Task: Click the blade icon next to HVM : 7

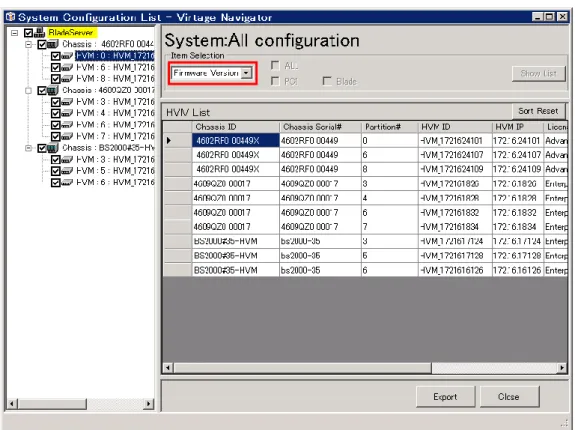Action: (x=67, y=136)
